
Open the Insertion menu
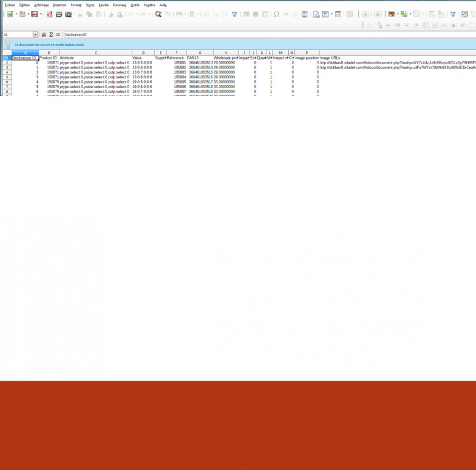click(59, 5)
